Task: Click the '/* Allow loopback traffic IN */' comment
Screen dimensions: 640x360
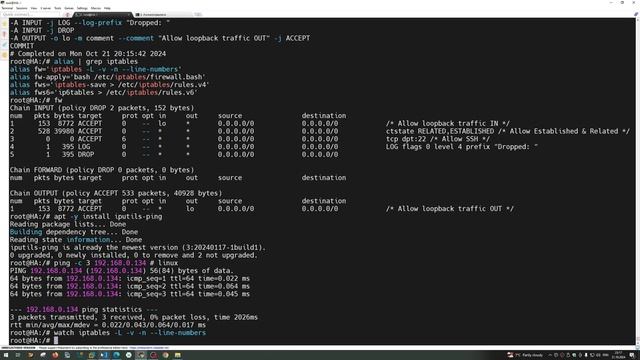Action: click(x=448, y=123)
